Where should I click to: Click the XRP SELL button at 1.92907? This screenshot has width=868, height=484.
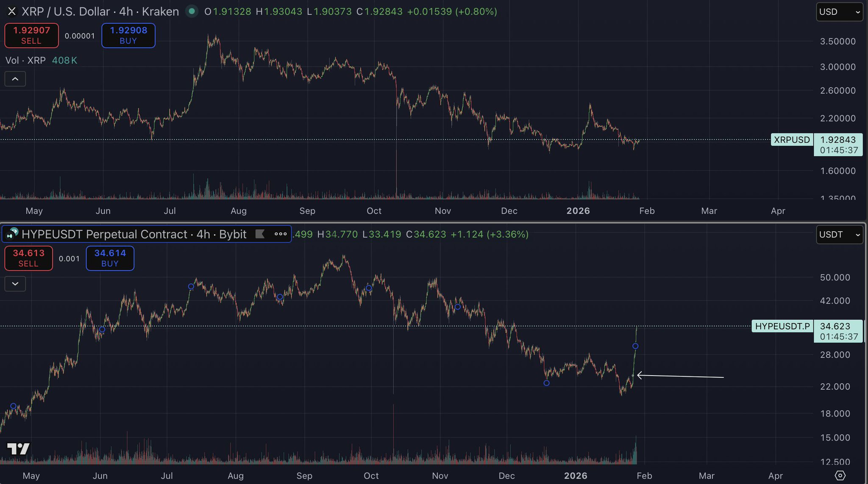click(x=31, y=36)
